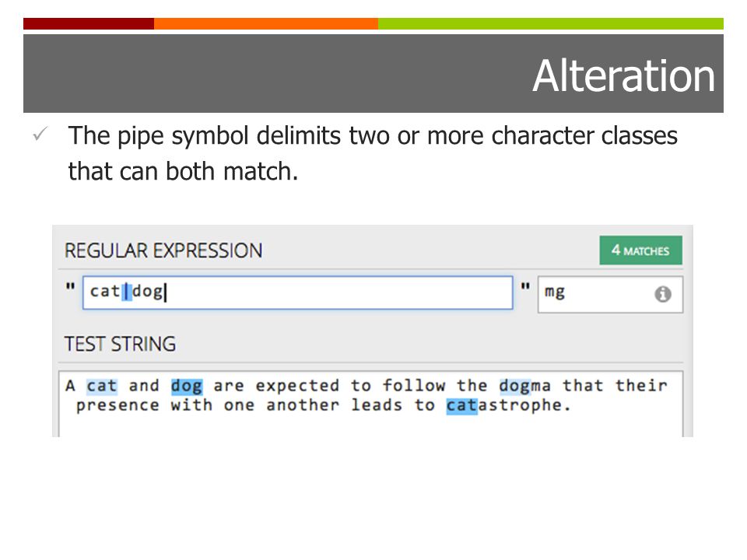747x560 pixels.
Task: Click the checkmark bullet icon
Action: pos(40,135)
